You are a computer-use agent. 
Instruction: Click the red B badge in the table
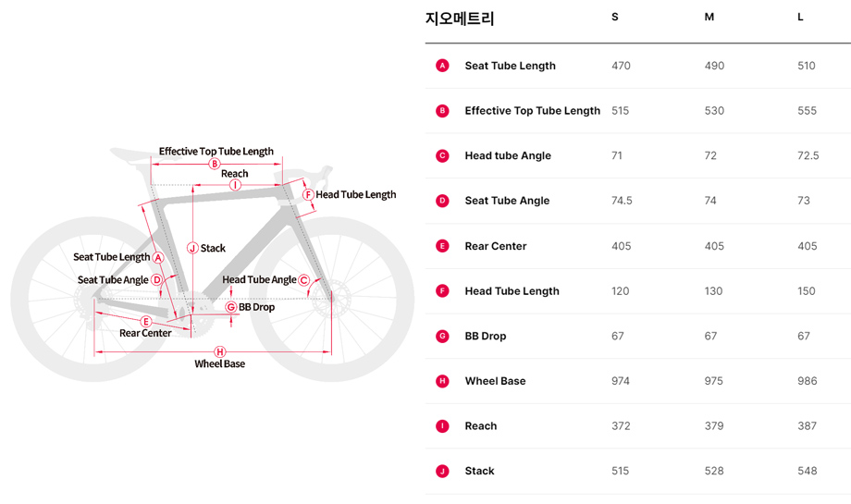(x=442, y=111)
